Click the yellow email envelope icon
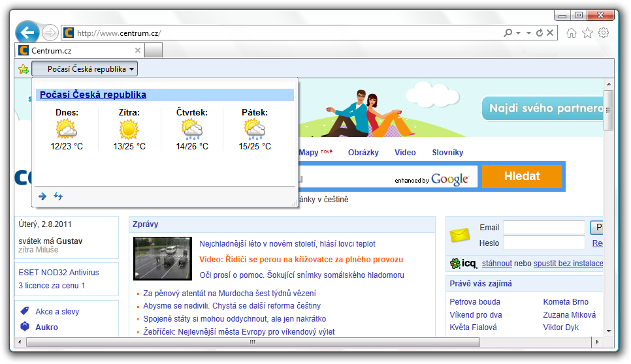Image resolution: width=631 pixels, height=364 pixels. click(x=460, y=235)
